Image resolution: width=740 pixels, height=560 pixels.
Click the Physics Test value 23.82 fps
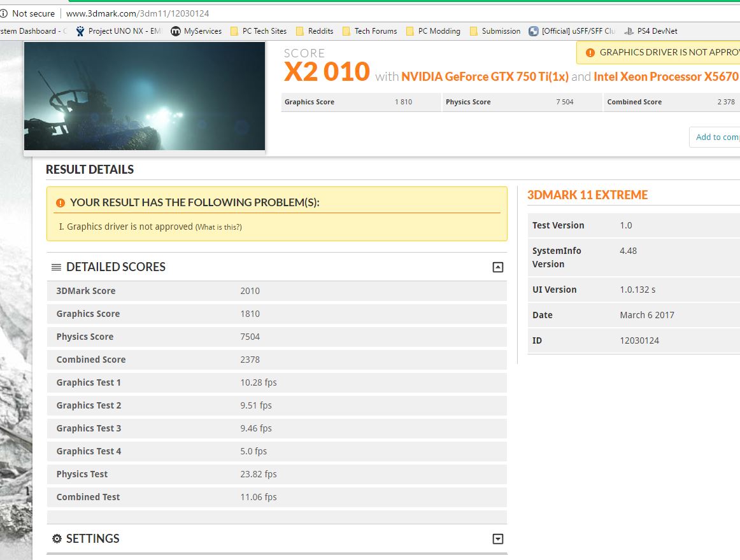click(x=258, y=474)
